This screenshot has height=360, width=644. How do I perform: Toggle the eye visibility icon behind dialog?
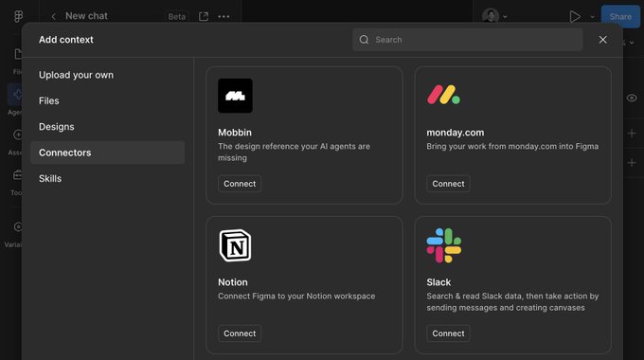pyautogui.click(x=632, y=98)
